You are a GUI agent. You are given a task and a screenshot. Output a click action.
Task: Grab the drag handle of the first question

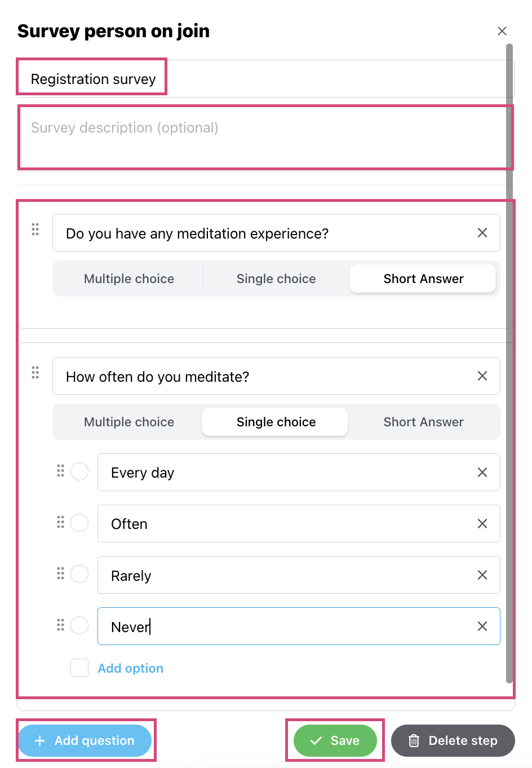(35, 229)
